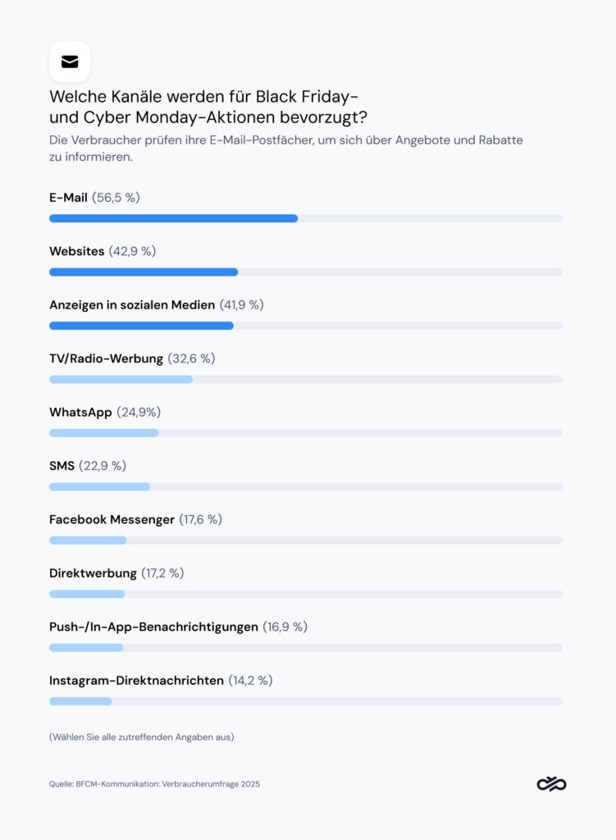The image size is (616, 840).
Task: Click the SMS label
Action: point(62,466)
